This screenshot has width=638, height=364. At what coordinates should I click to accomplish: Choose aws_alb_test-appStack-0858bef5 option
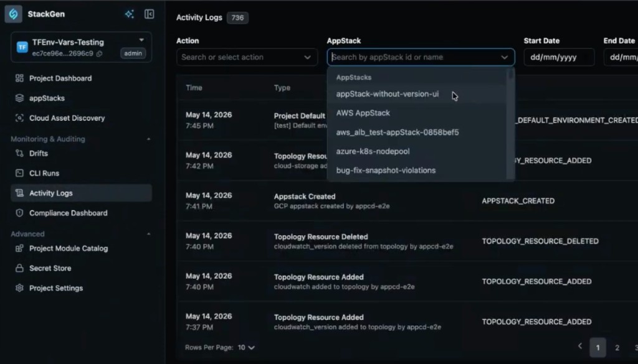click(417, 132)
